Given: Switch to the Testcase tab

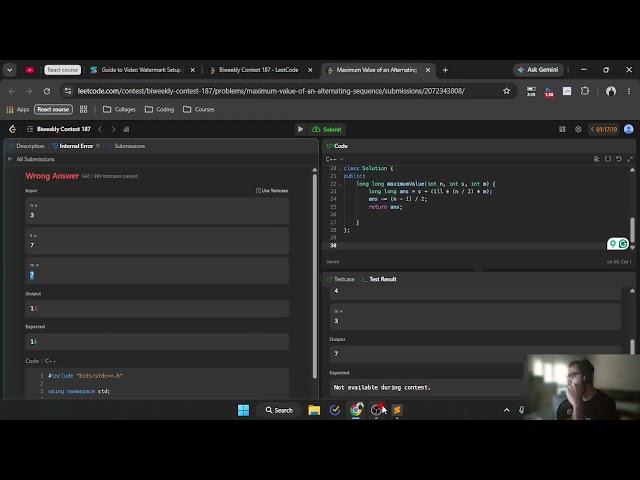Looking at the screenshot, I should tap(340, 279).
